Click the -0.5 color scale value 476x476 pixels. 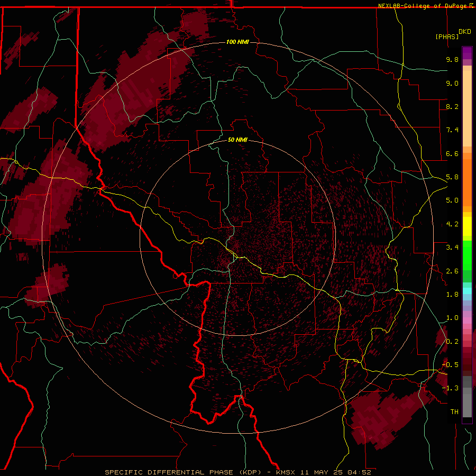(450, 365)
